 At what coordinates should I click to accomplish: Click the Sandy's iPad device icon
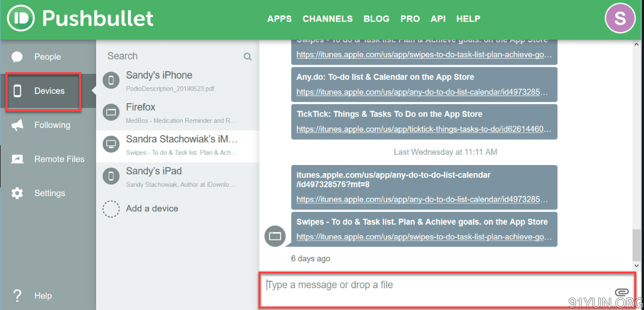point(111,176)
